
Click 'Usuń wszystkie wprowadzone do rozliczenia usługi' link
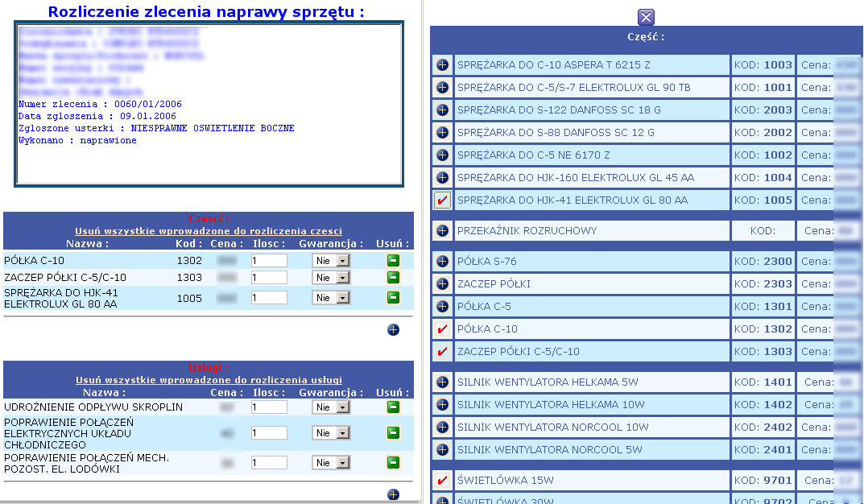(209, 380)
